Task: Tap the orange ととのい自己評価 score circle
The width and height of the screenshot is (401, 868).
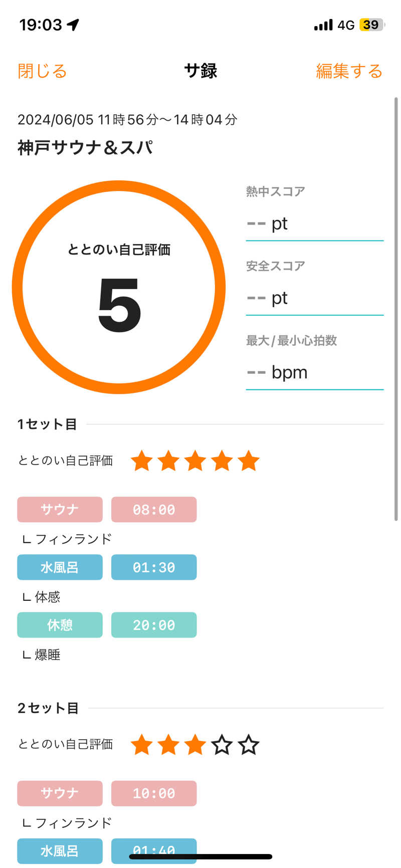Action: [x=119, y=287]
